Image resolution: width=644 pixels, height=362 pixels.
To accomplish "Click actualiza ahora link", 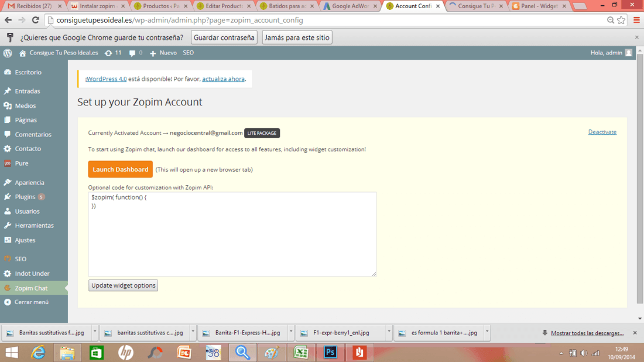I will pyautogui.click(x=223, y=79).
